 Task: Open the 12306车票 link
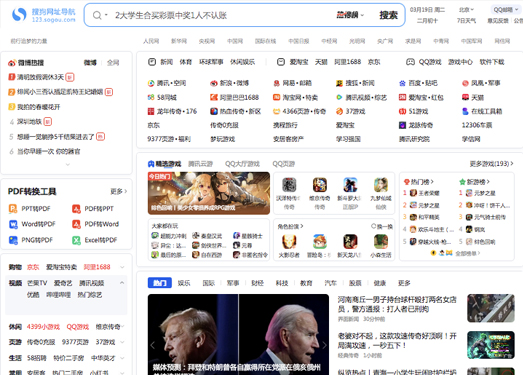click(477, 125)
